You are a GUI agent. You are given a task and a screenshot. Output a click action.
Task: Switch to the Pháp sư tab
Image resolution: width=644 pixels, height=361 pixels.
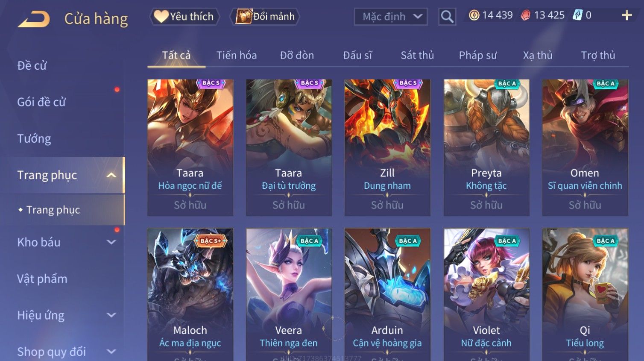(x=478, y=55)
